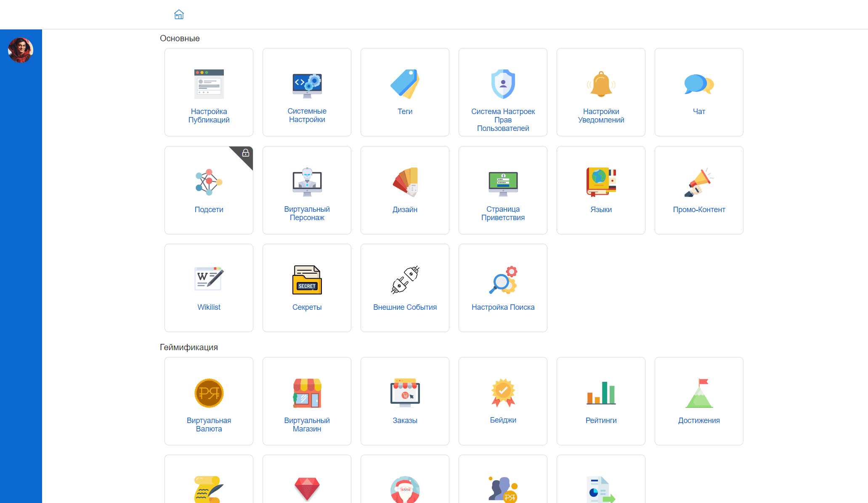Click the Внешние События plug icon
This screenshot has height=503, width=868.
click(405, 279)
